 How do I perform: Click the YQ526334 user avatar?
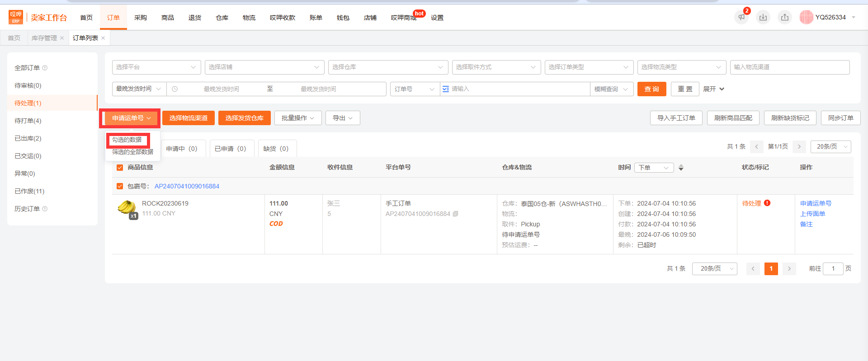(806, 17)
